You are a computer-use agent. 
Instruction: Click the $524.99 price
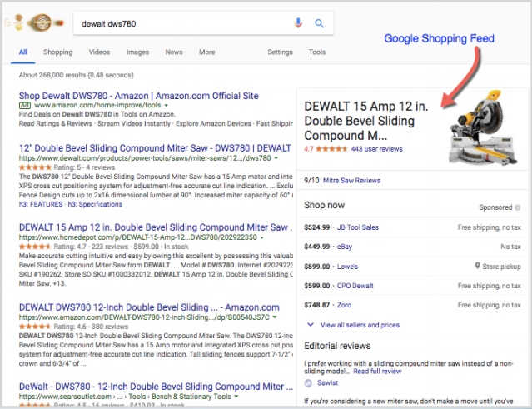pos(317,227)
